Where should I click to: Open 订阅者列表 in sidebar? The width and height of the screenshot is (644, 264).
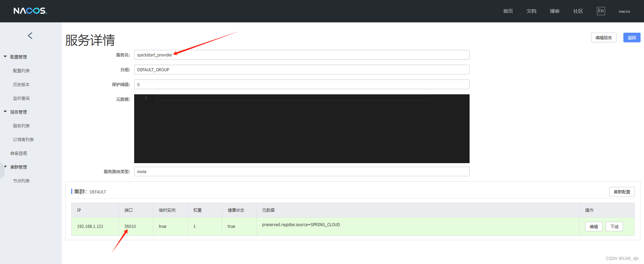[x=23, y=139]
